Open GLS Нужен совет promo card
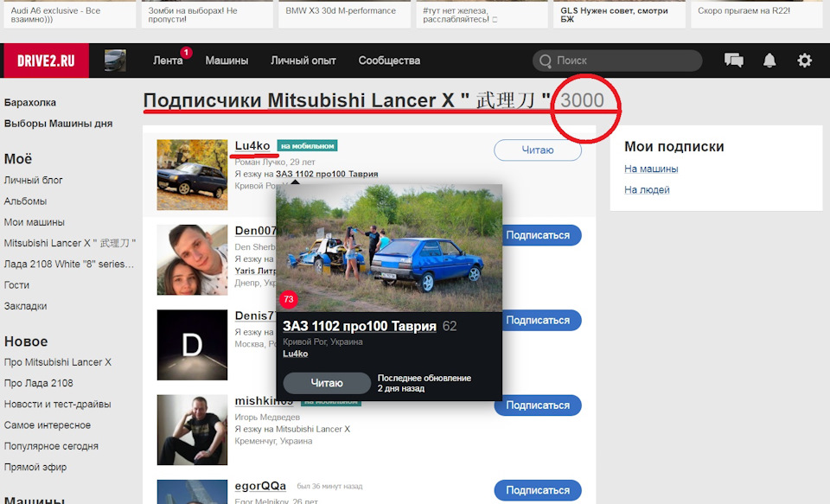830x504 pixels. [619, 15]
